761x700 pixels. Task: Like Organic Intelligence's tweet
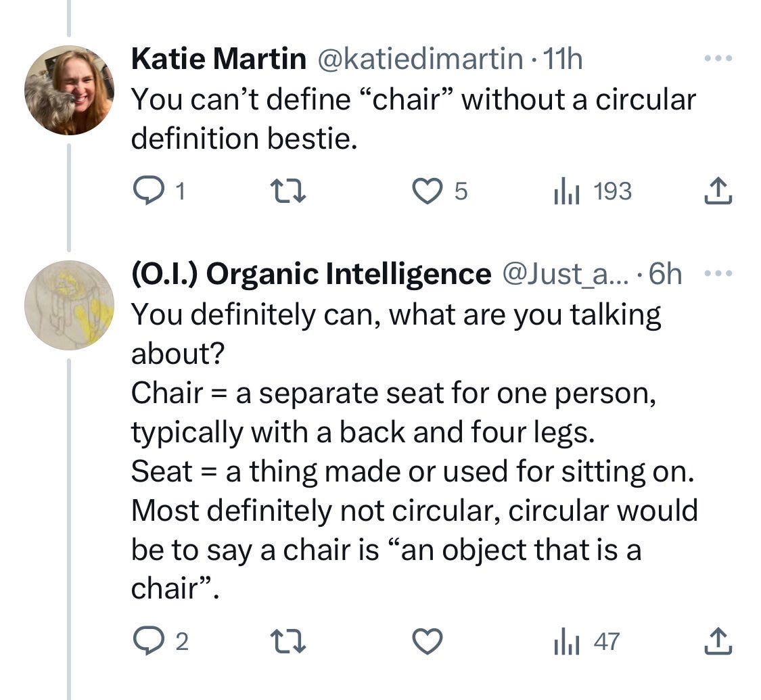427,641
